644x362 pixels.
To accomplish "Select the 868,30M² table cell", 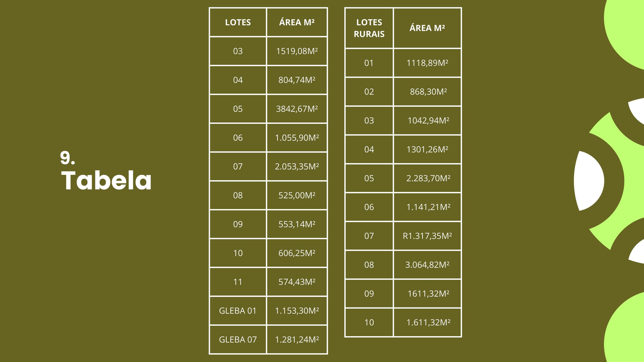I will (x=427, y=92).
